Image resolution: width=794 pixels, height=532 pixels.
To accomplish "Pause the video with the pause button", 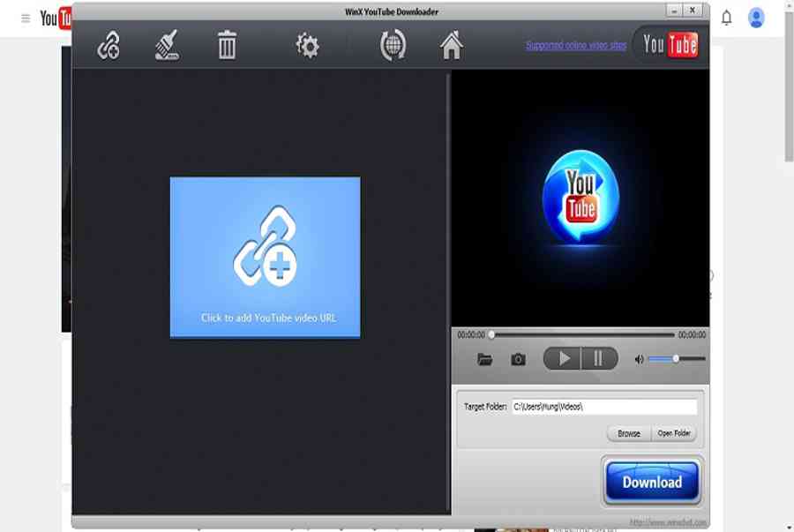I will click(599, 359).
